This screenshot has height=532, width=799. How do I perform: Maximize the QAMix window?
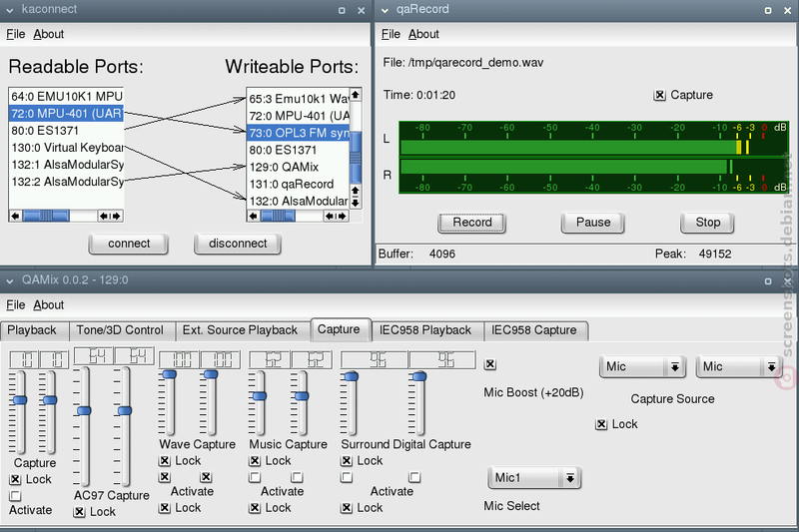coord(768,281)
